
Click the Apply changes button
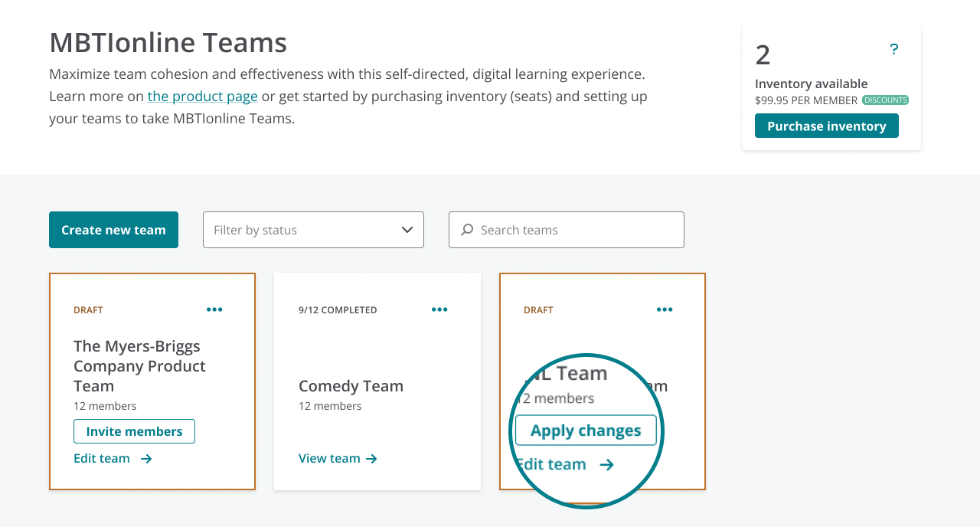tap(586, 430)
